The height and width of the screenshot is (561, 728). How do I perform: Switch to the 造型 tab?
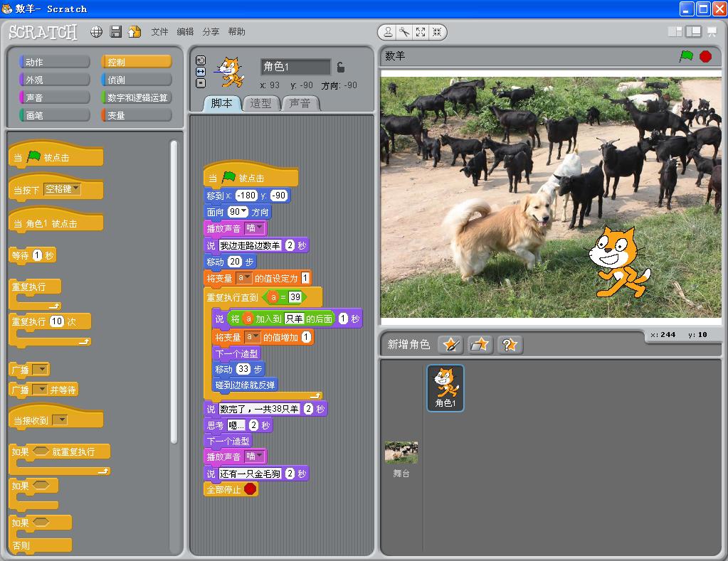click(x=261, y=103)
